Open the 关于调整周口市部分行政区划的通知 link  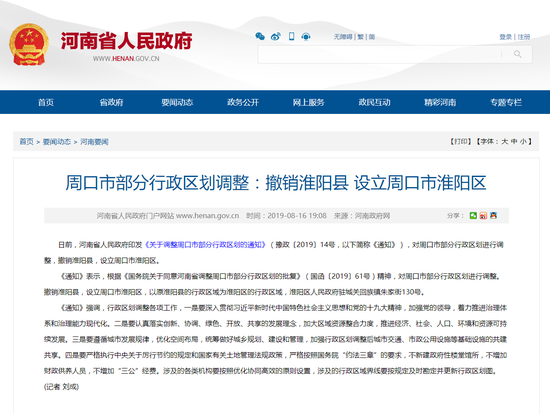click(x=205, y=245)
